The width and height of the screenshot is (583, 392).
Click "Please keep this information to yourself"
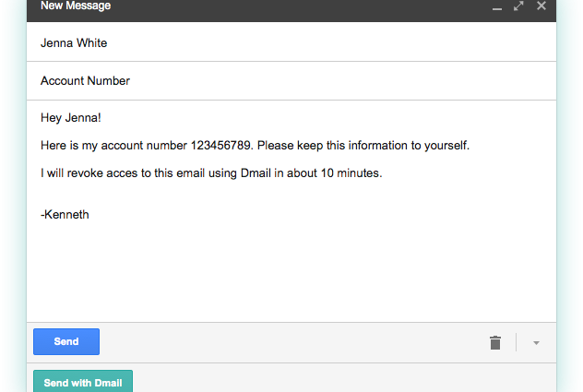(x=363, y=146)
